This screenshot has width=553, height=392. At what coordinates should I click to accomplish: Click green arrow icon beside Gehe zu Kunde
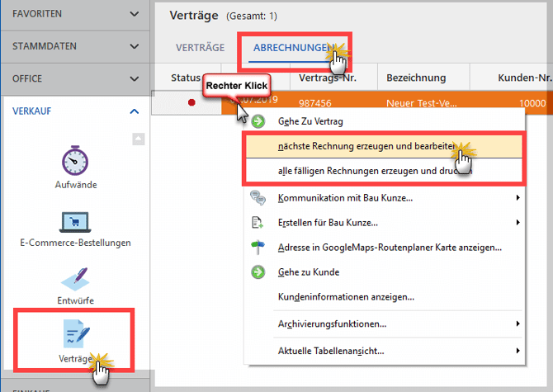click(x=258, y=272)
